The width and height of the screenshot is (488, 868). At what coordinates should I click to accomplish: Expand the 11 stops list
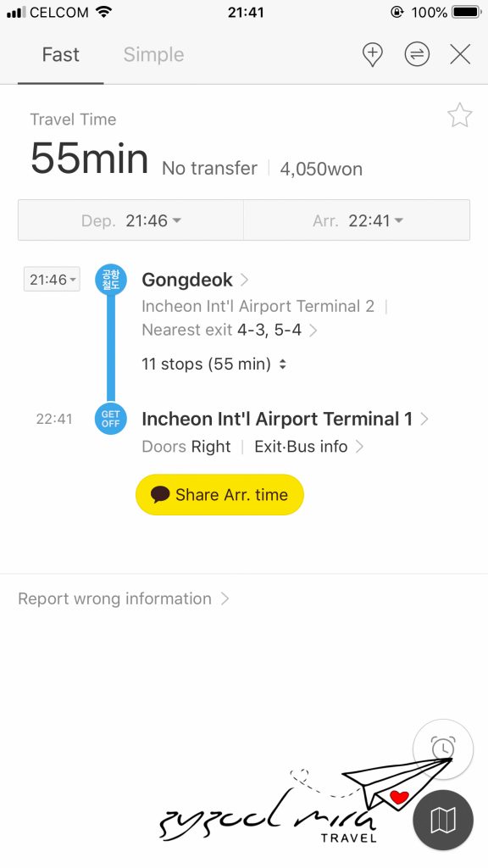pos(213,364)
